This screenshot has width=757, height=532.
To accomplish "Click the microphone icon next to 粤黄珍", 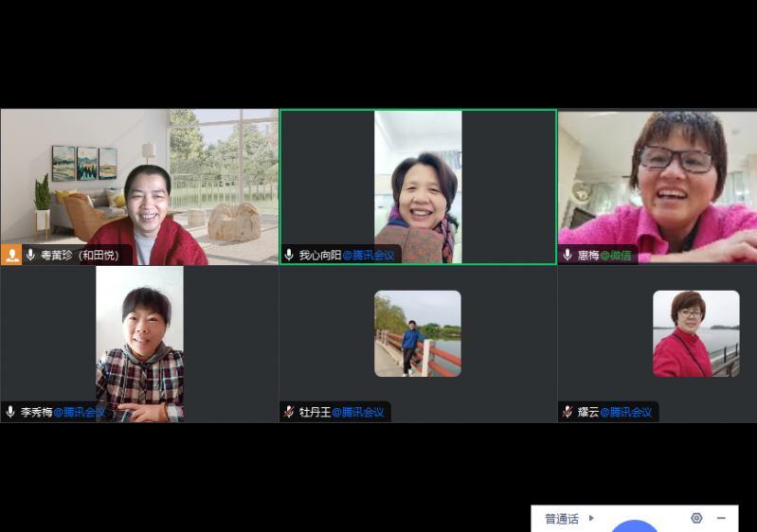I will pos(30,255).
